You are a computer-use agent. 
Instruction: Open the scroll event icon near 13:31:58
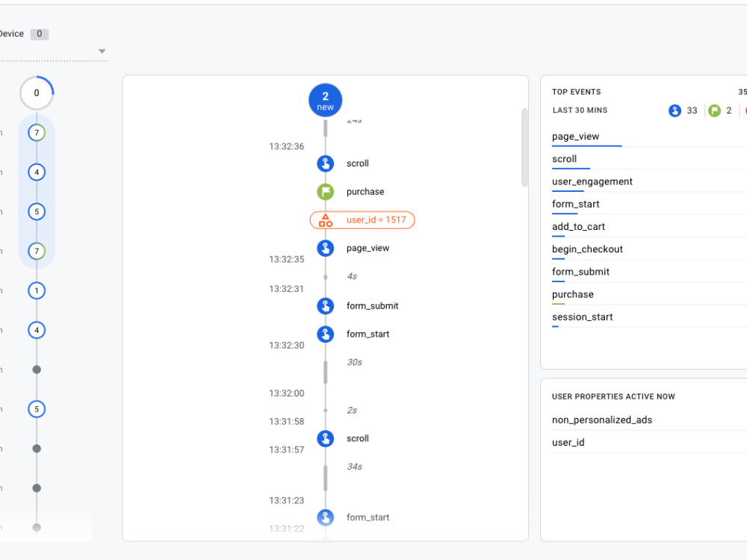pos(326,438)
